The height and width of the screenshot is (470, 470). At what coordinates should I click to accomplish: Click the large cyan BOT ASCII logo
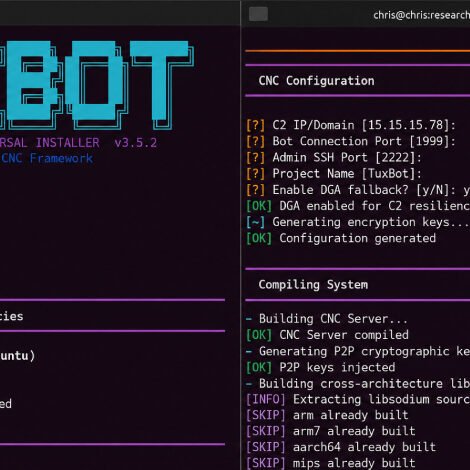pos(97,85)
